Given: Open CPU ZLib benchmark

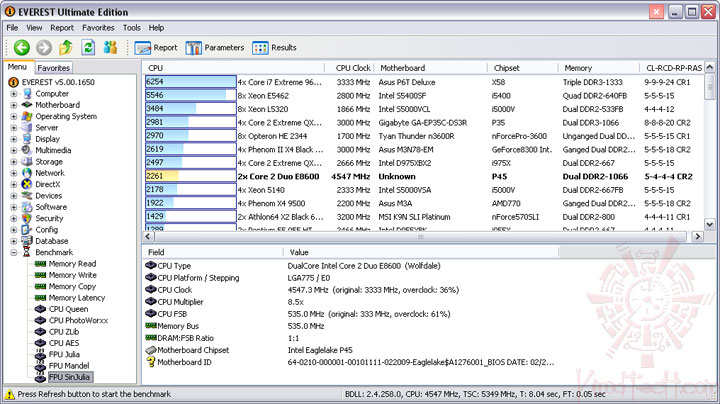Looking at the screenshot, I should (x=64, y=332).
